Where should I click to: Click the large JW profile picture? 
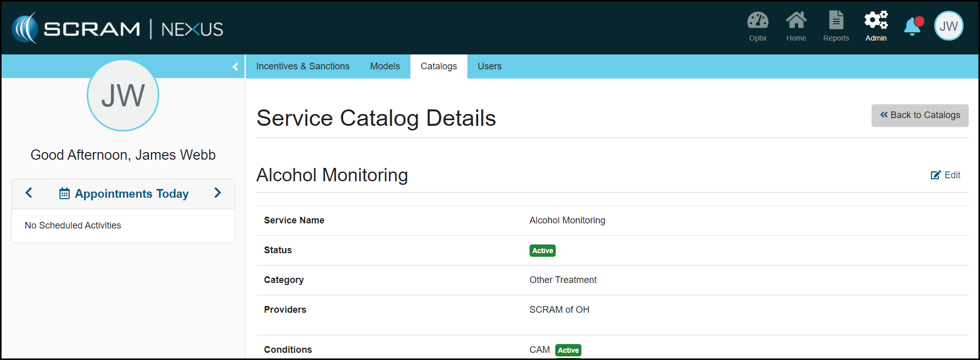point(123,96)
